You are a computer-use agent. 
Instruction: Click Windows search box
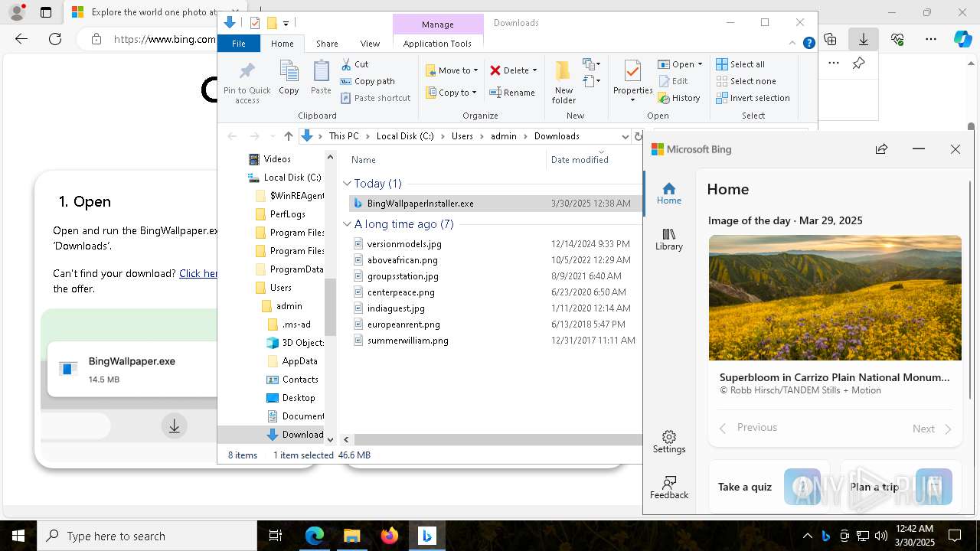(147, 536)
